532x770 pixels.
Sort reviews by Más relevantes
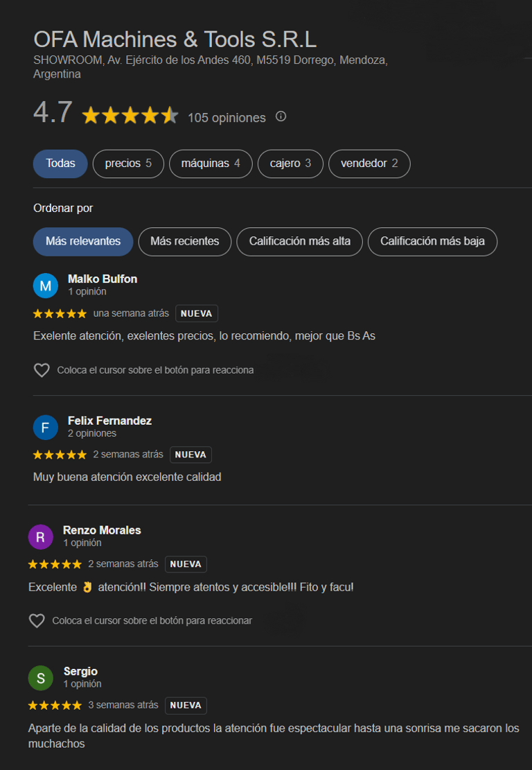tap(83, 242)
